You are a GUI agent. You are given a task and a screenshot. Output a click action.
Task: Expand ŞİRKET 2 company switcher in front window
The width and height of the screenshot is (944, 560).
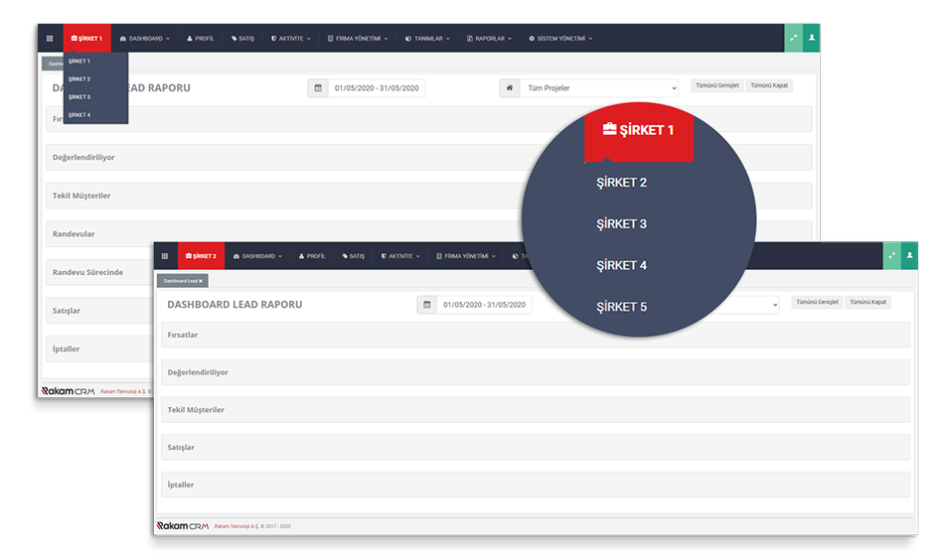pos(201,256)
